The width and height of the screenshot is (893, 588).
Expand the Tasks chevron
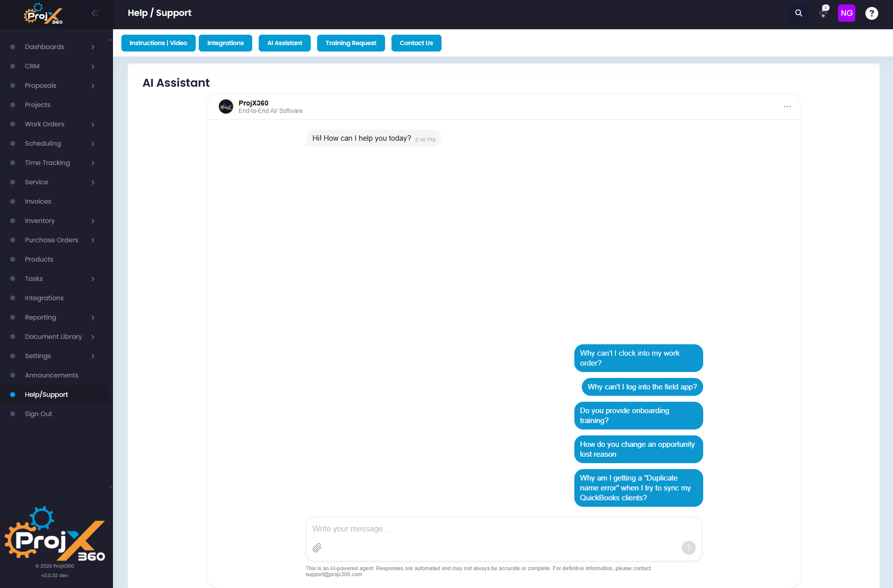click(93, 279)
